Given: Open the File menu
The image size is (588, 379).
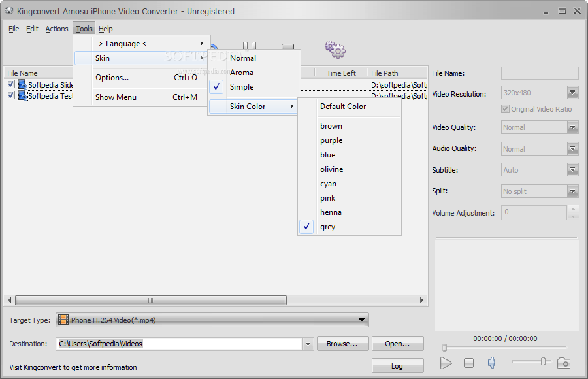Looking at the screenshot, I should 14,29.
